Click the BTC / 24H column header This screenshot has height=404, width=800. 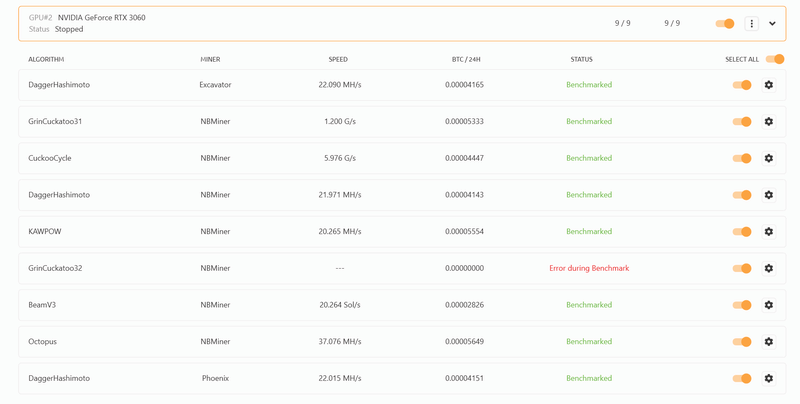click(x=466, y=60)
